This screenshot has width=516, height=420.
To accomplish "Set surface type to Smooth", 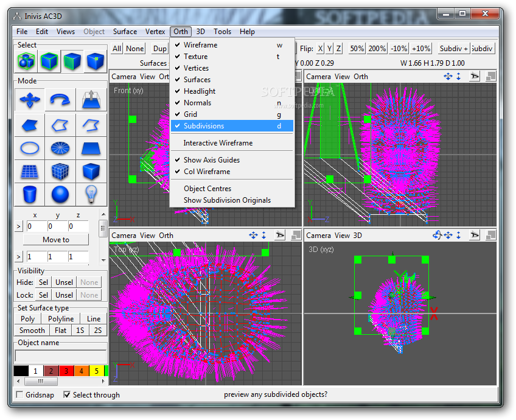I will [32, 331].
